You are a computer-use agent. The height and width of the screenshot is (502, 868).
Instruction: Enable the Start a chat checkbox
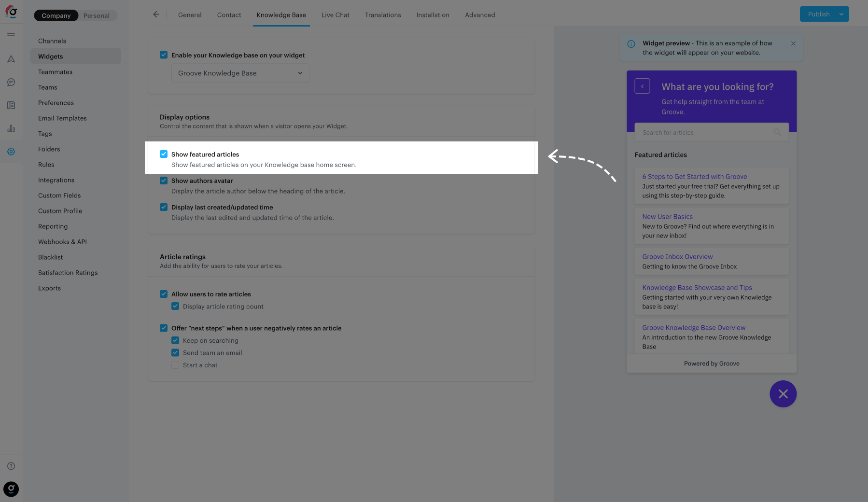coord(175,365)
